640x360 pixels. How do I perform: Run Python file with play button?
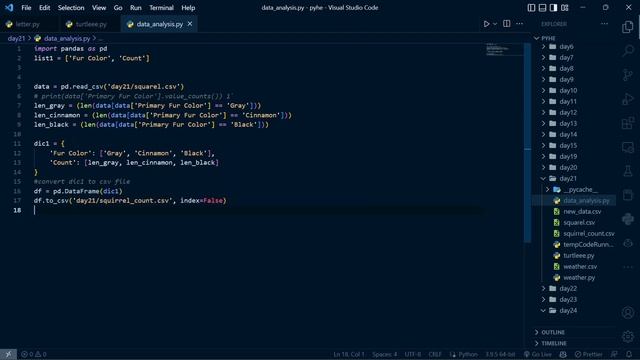coord(487,24)
